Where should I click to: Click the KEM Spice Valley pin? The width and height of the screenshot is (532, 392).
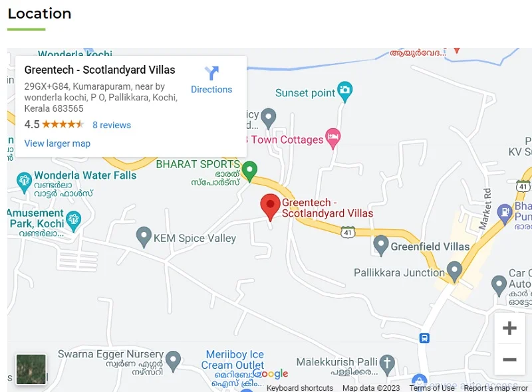pyautogui.click(x=144, y=237)
